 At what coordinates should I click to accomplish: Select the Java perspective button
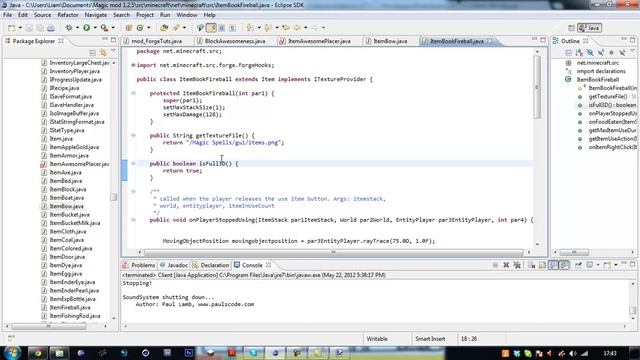point(589,28)
